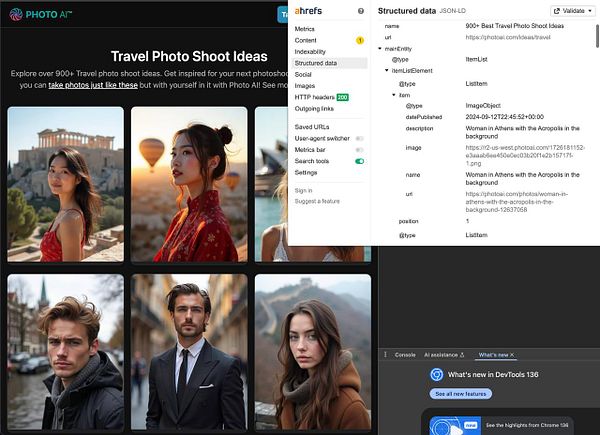Switch to the AI assistance tab

pos(444,355)
